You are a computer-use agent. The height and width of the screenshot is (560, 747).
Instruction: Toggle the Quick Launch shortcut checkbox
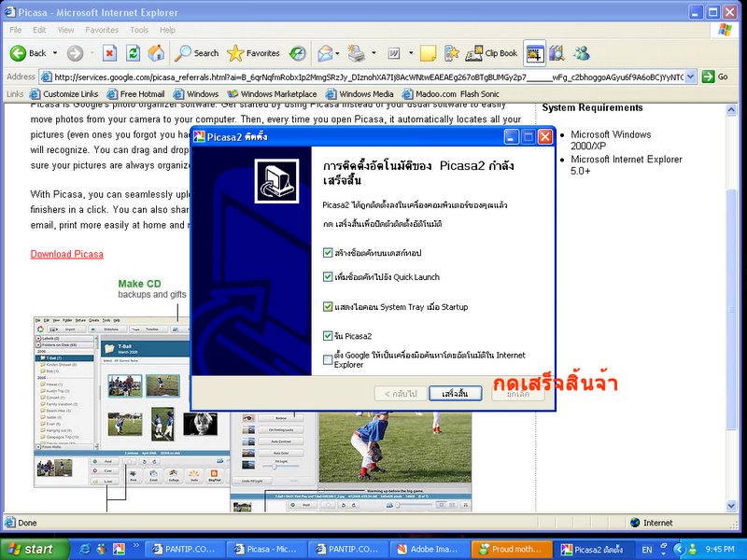click(x=328, y=276)
